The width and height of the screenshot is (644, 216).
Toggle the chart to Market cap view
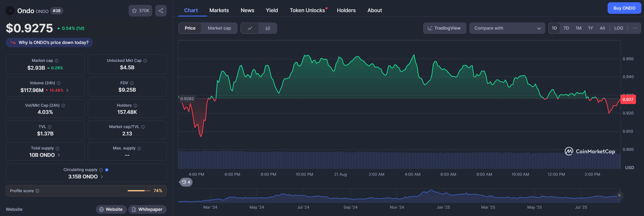pyautogui.click(x=219, y=28)
